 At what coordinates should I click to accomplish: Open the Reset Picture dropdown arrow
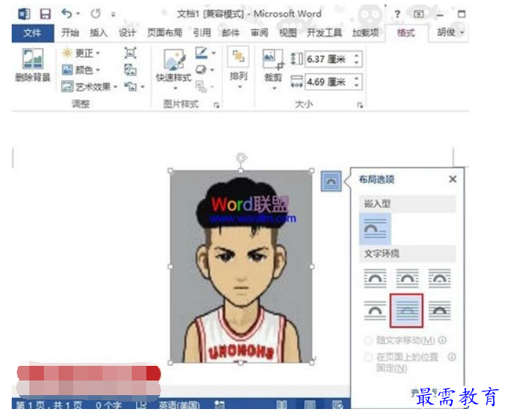143,86
